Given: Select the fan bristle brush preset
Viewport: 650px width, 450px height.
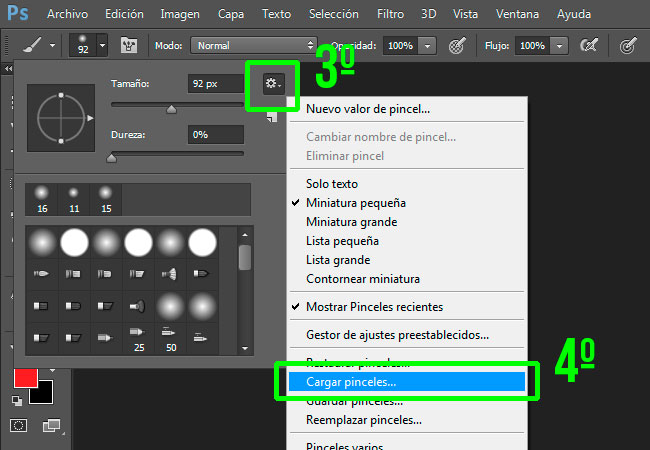Looking at the screenshot, I should pos(170,274).
